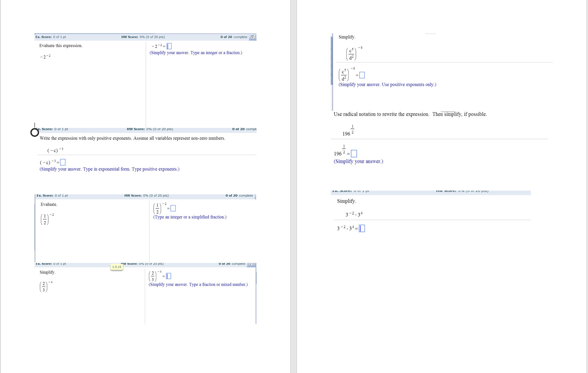Click 'Ex. Score: 0 of 1 pt' in the (1/2)⁻² Evaluate problem header
588x373 pixels.
(x=52, y=196)
